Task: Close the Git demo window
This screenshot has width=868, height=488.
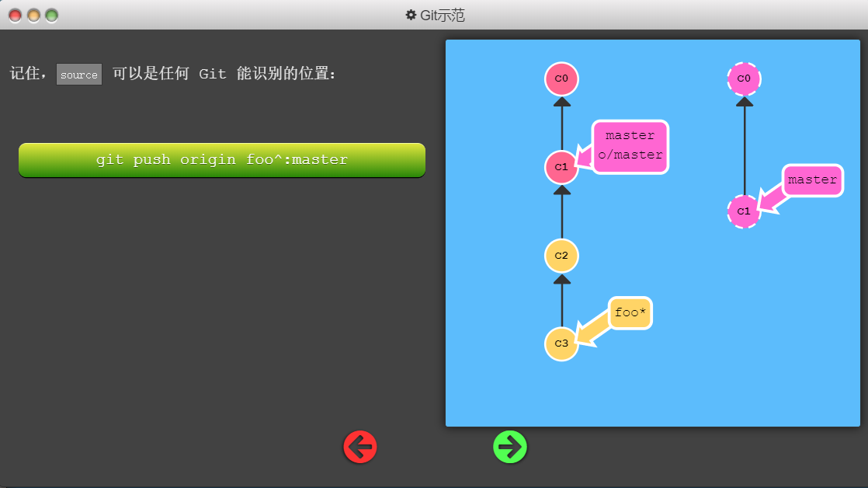Action: (16, 16)
